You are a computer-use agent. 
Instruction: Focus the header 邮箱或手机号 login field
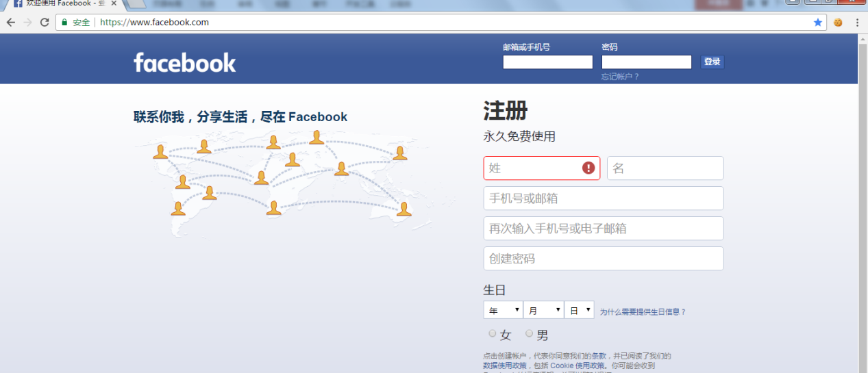coord(548,62)
